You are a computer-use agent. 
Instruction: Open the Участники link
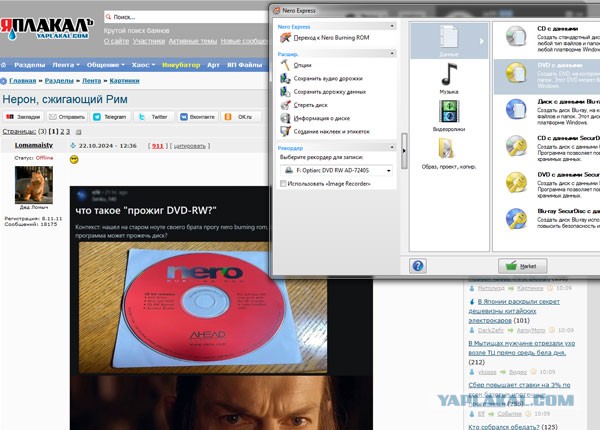(x=149, y=41)
